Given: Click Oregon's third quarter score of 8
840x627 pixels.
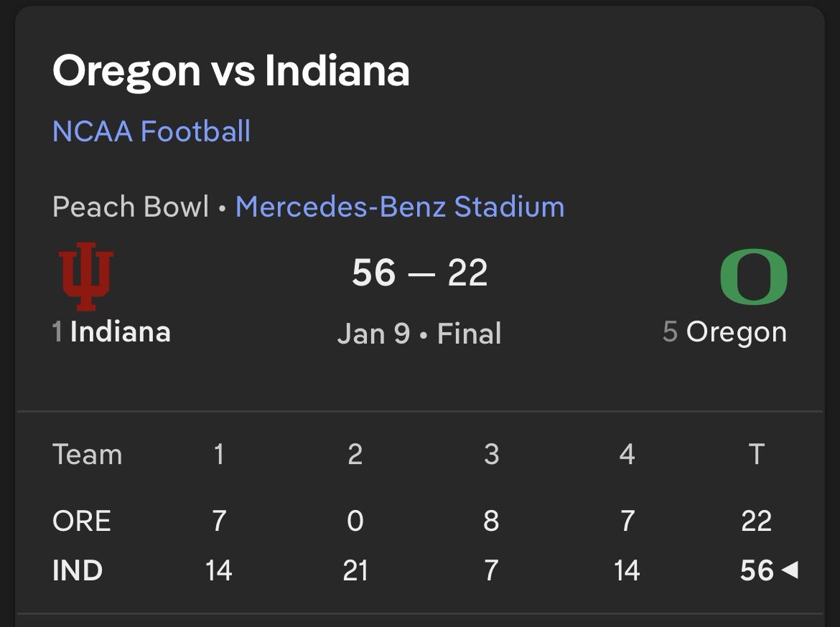Looking at the screenshot, I should tap(491, 521).
